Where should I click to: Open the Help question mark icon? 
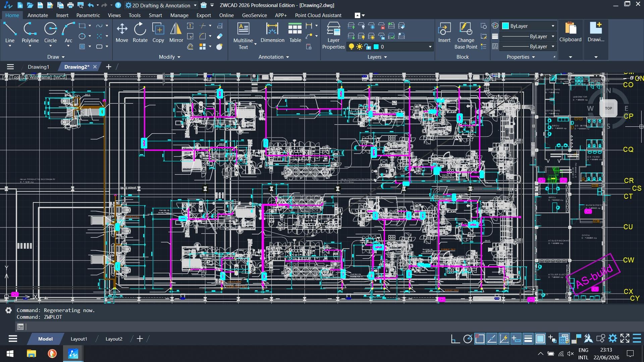tap(118, 5)
